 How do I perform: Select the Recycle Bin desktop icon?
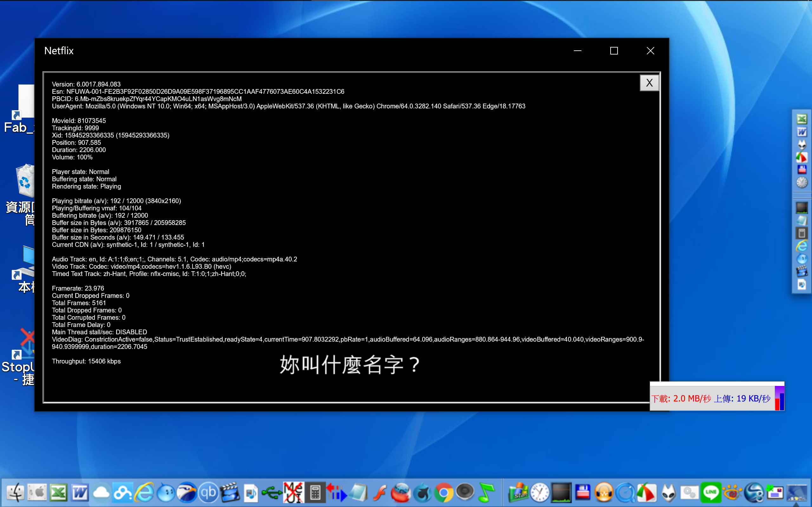[25, 181]
